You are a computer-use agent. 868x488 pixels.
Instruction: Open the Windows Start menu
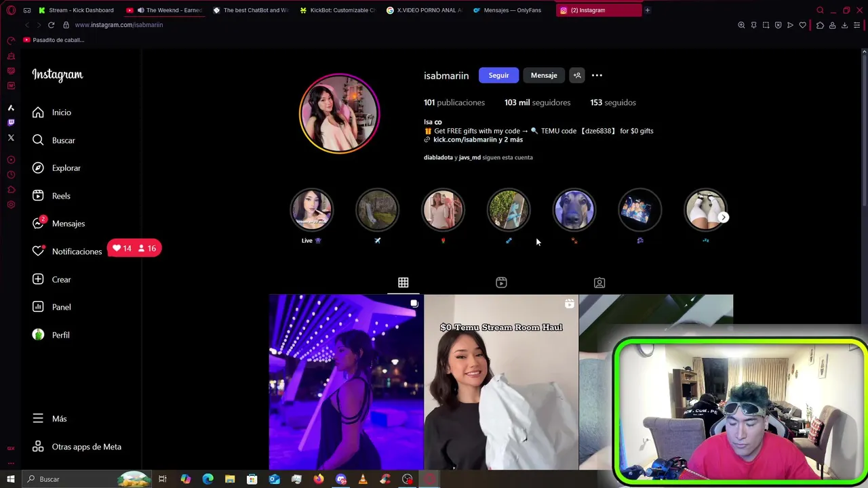point(11,479)
